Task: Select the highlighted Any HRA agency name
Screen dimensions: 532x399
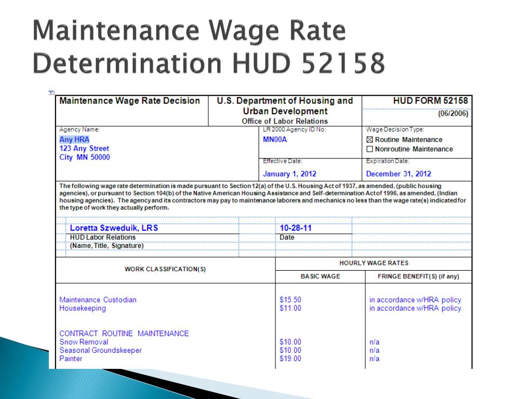Action: (x=74, y=139)
